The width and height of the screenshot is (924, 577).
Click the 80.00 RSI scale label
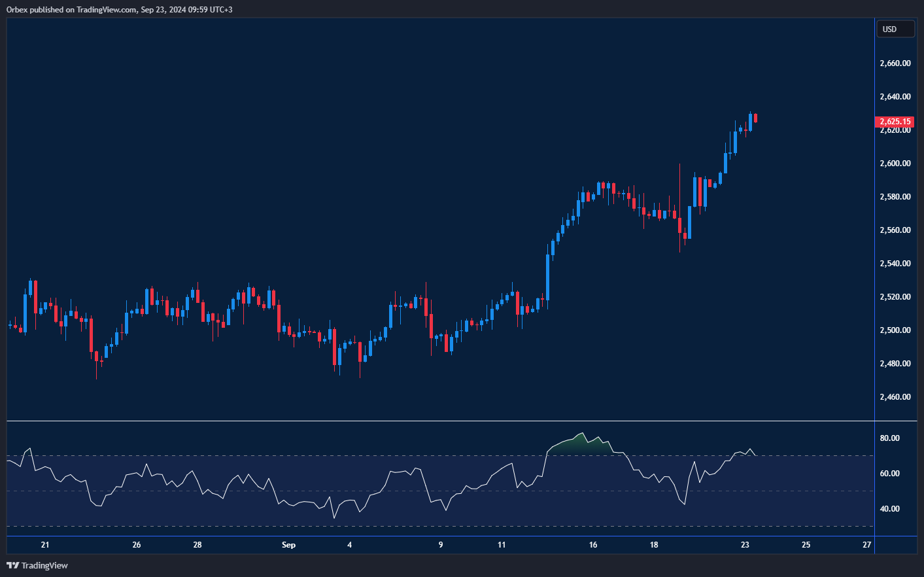point(889,438)
